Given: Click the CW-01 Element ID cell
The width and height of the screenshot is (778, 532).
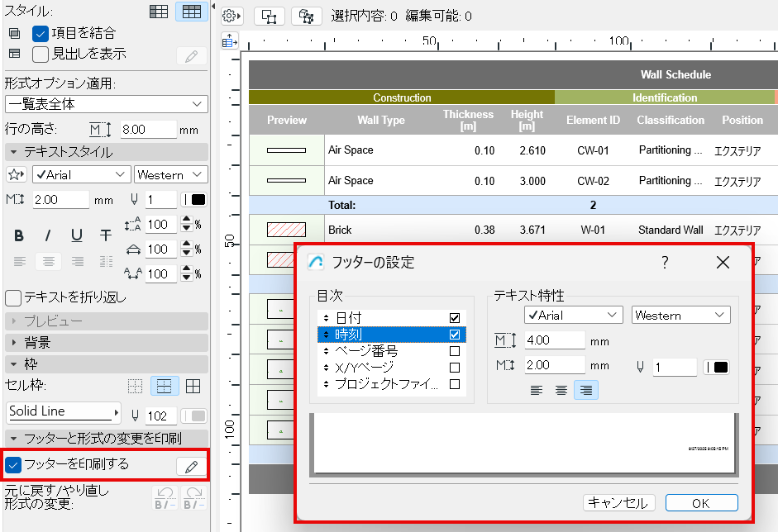Looking at the screenshot, I should tap(593, 150).
